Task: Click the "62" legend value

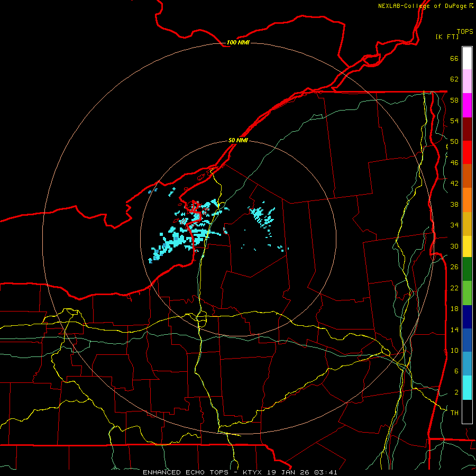Action: point(454,79)
